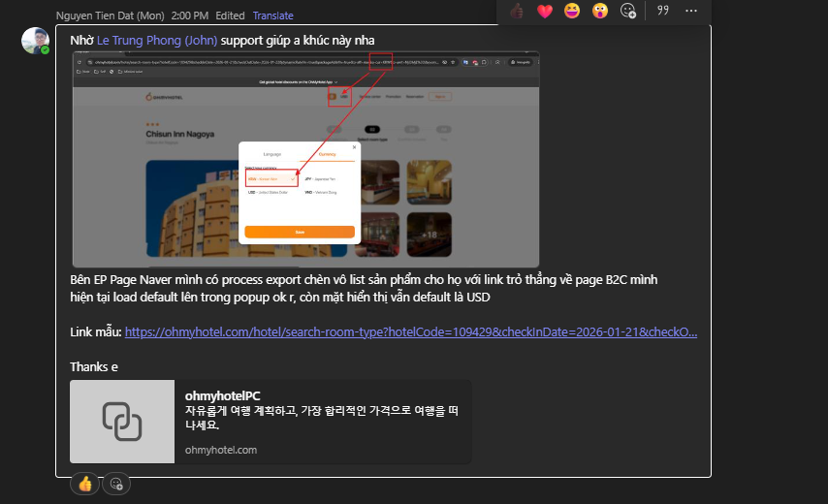Click the link preview placeholder icon
The width and height of the screenshot is (828, 504).
tap(122, 422)
